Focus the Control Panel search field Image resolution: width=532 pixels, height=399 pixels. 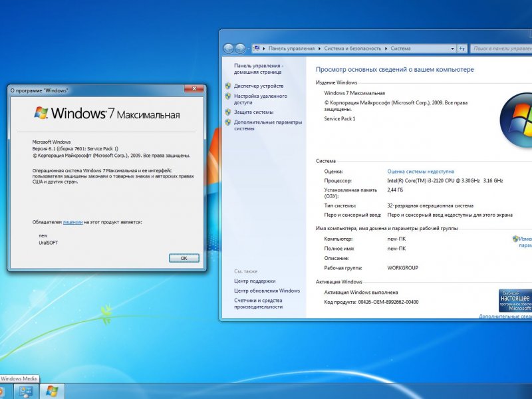click(x=501, y=49)
